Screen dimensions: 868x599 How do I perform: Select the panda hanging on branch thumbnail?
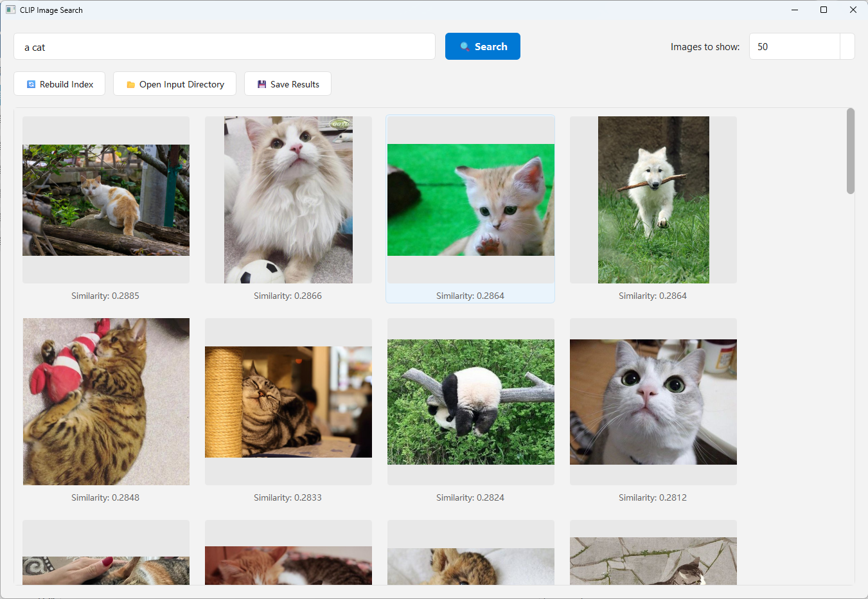[x=471, y=402]
